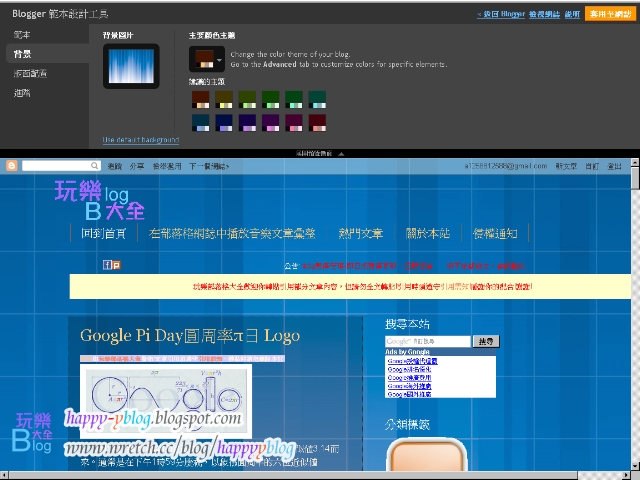
Task: Click the 返回 Blogger link
Action: [x=501, y=14]
